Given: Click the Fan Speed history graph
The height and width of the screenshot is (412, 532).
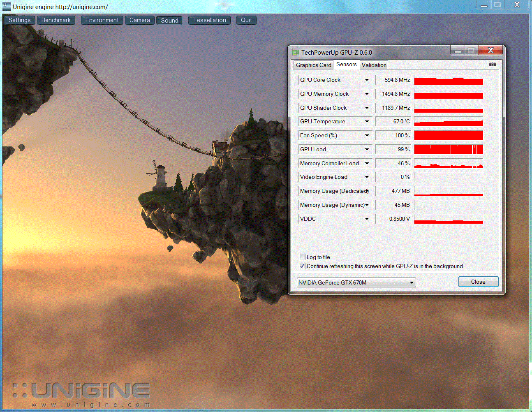Looking at the screenshot, I should click(449, 135).
